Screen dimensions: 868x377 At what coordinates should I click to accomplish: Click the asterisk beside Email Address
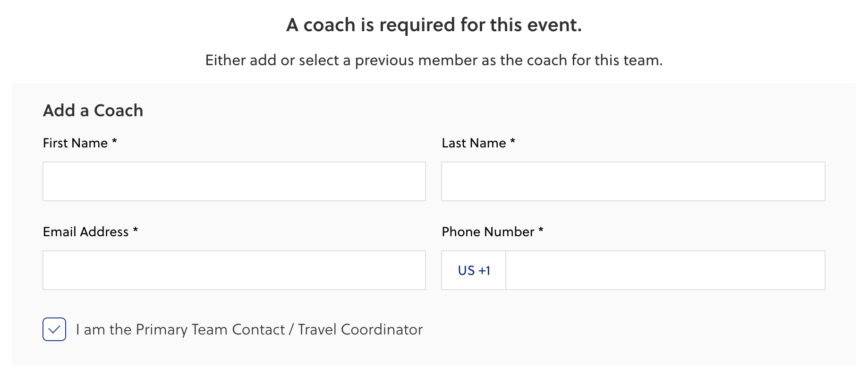tap(136, 231)
